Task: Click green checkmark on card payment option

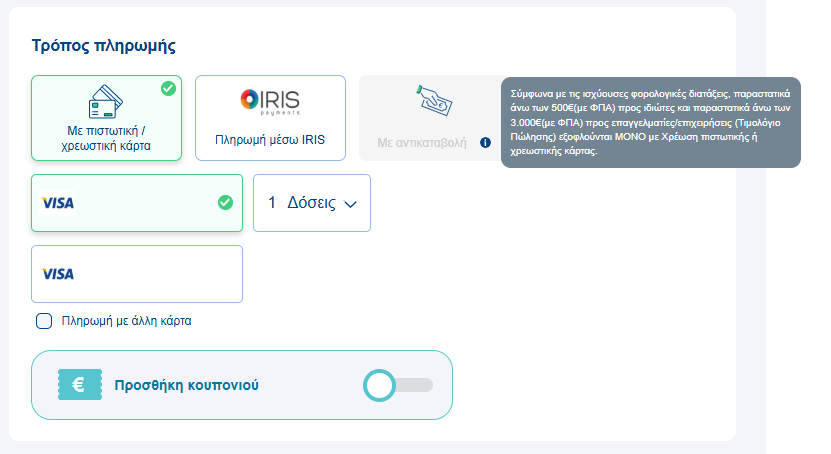Action: [x=168, y=88]
